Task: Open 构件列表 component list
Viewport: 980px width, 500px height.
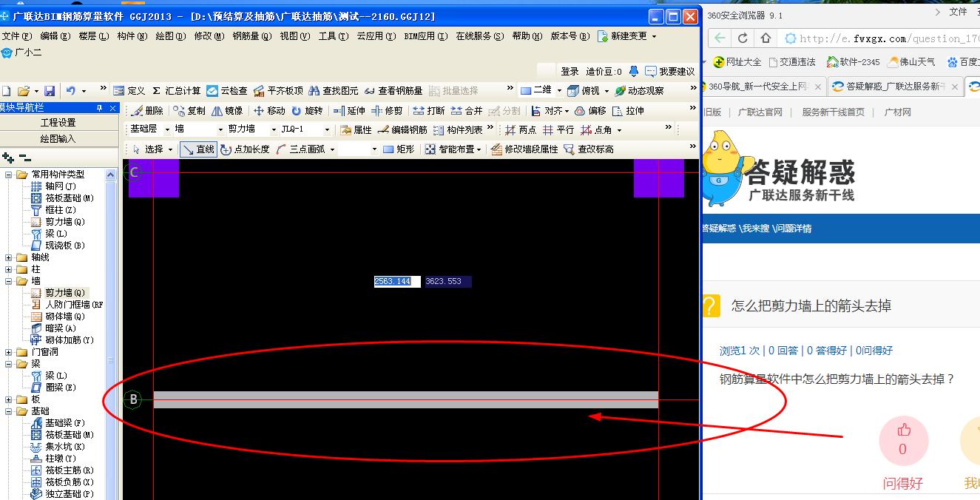Action: [x=459, y=130]
